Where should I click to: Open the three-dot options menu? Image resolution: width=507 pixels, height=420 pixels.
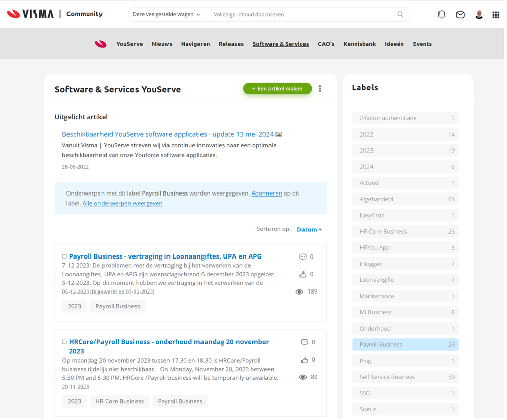(320, 89)
